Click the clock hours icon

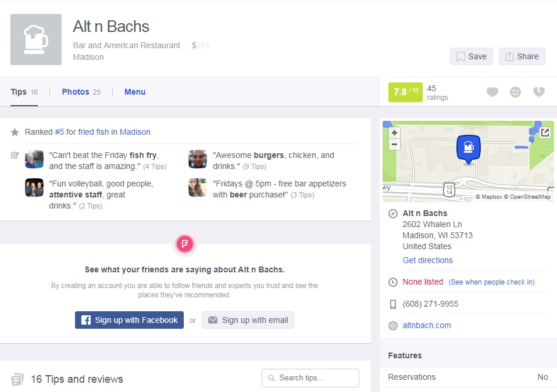pyautogui.click(x=392, y=282)
